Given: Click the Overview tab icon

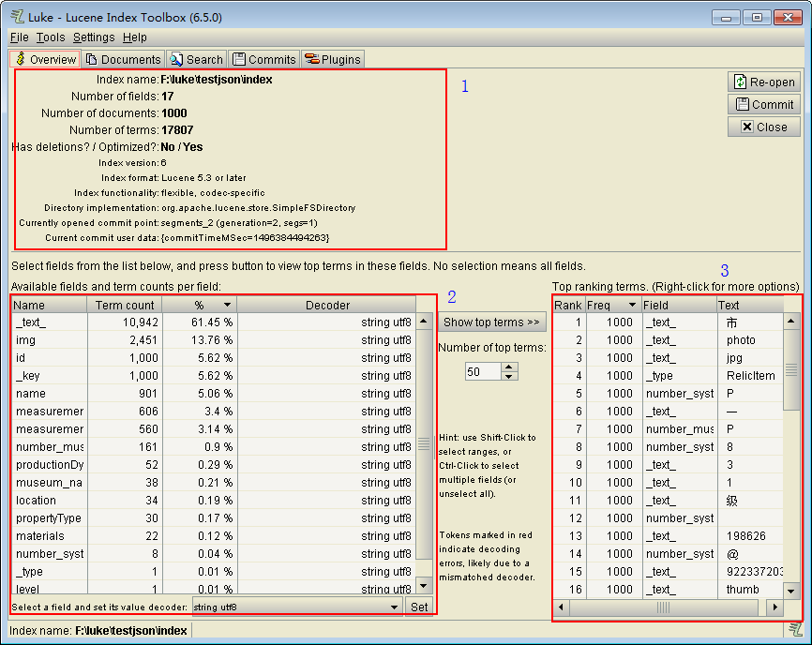Looking at the screenshot, I should 21,58.
